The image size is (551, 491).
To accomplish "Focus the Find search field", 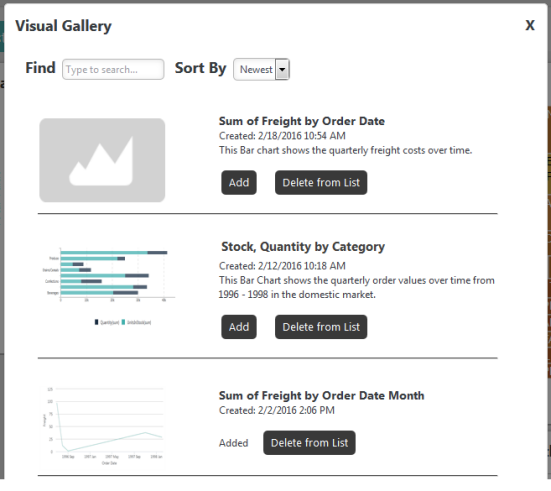I will [x=113, y=69].
